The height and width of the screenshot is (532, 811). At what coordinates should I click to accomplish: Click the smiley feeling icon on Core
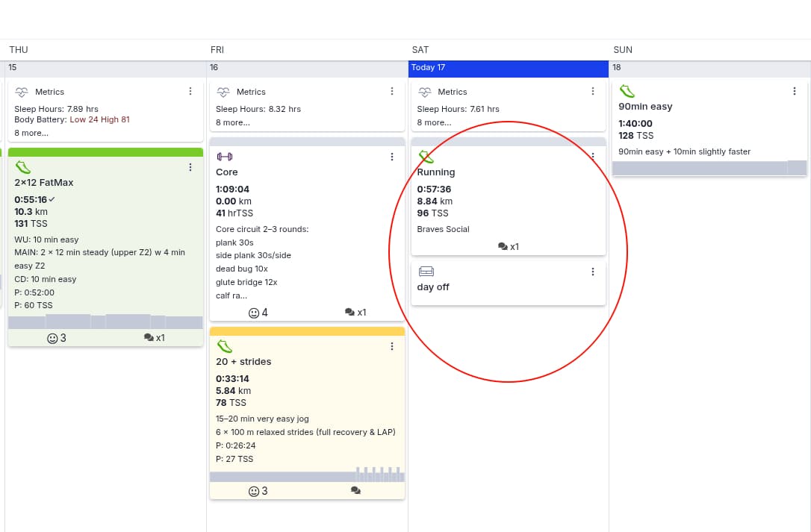pyautogui.click(x=254, y=313)
